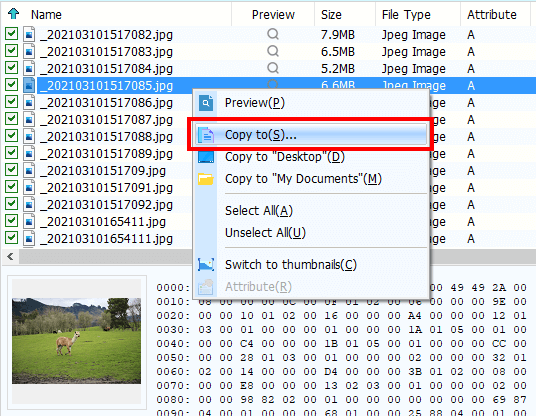Sort the list by Size column header

[345, 15]
